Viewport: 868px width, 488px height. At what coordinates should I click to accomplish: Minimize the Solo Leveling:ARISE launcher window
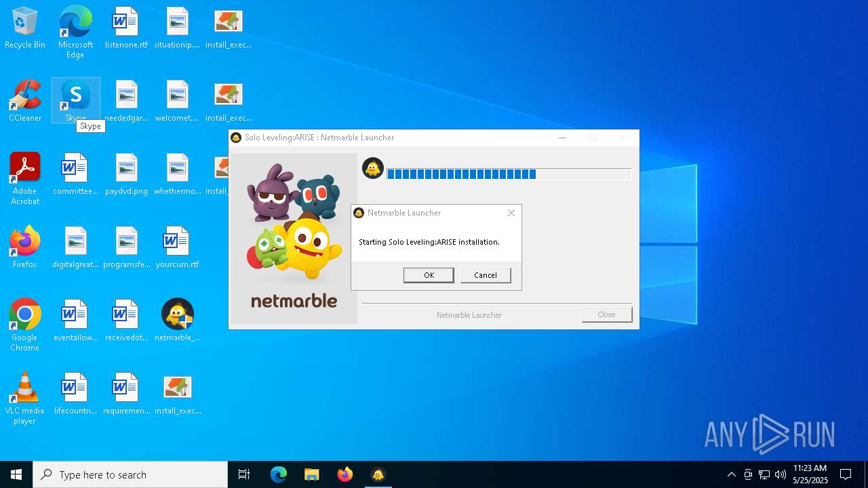click(562, 138)
